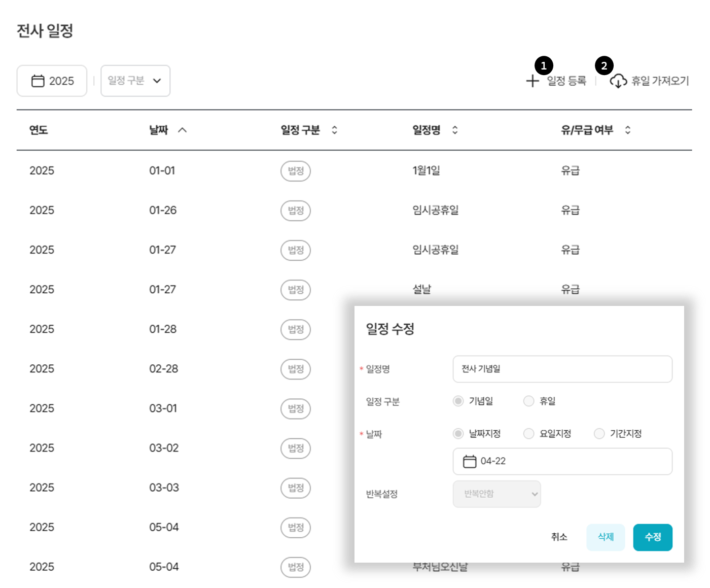Viewport: 710px width, 588px height.
Task: Click the calendar icon in 2025 year picker
Action: [38, 81]
